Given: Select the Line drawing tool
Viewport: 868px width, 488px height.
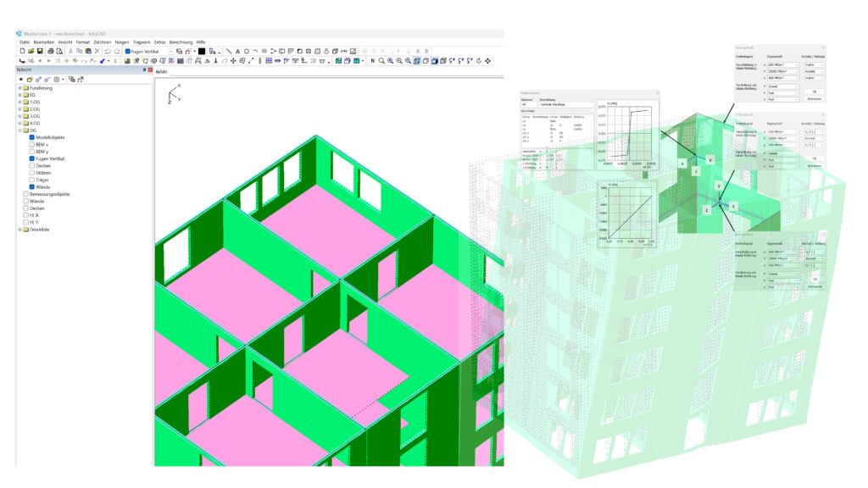Looking at the screenshot, I should 228,51.
